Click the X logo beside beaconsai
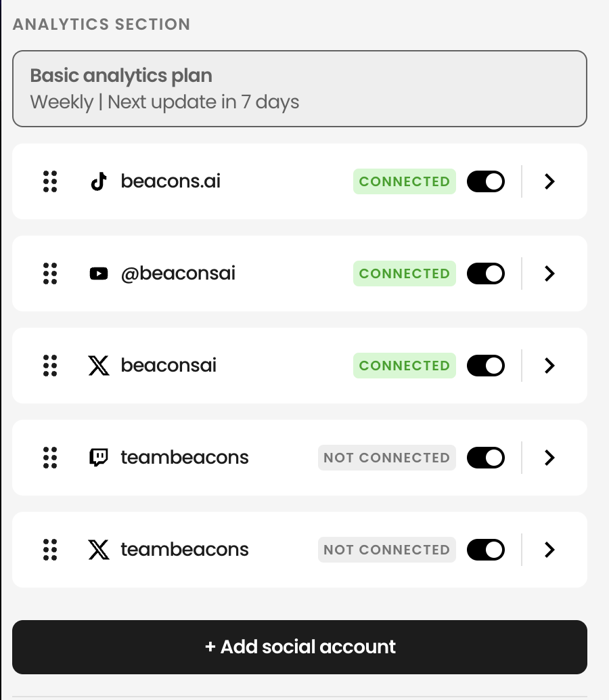 point(99,366)
